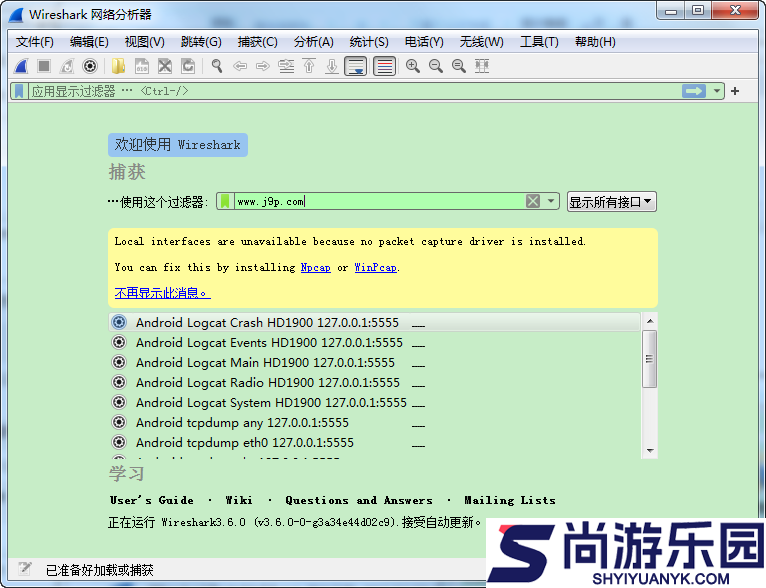Stop capturing packets square icon
The width and height of the screenshot is (766, 588).
coord(44,66)
